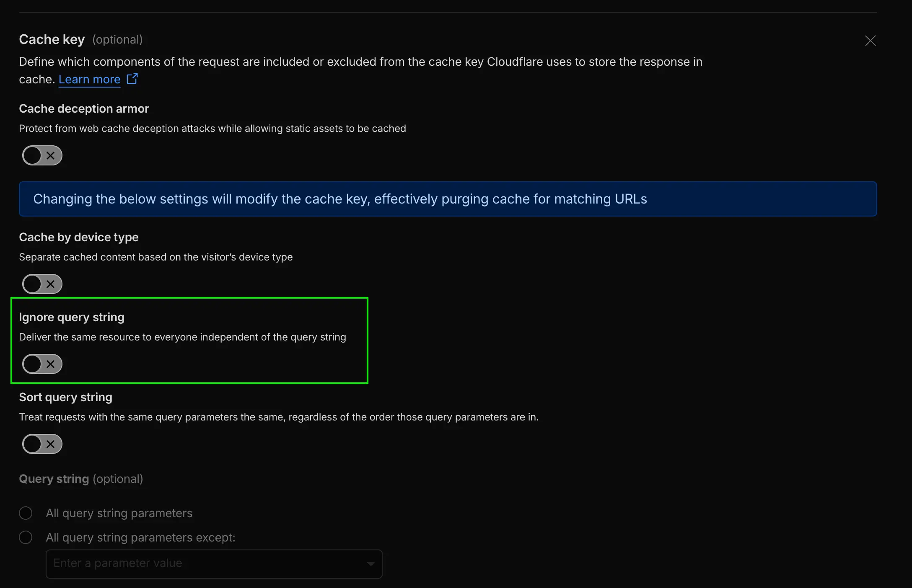Open the Learn more link
The image size is (912, 588).
click(89, 79)
